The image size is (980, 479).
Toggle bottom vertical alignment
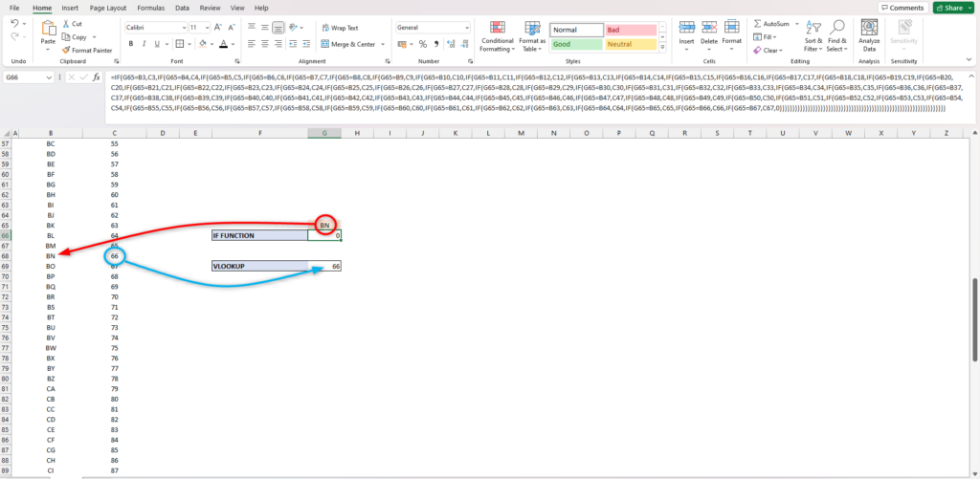[278, 28]
